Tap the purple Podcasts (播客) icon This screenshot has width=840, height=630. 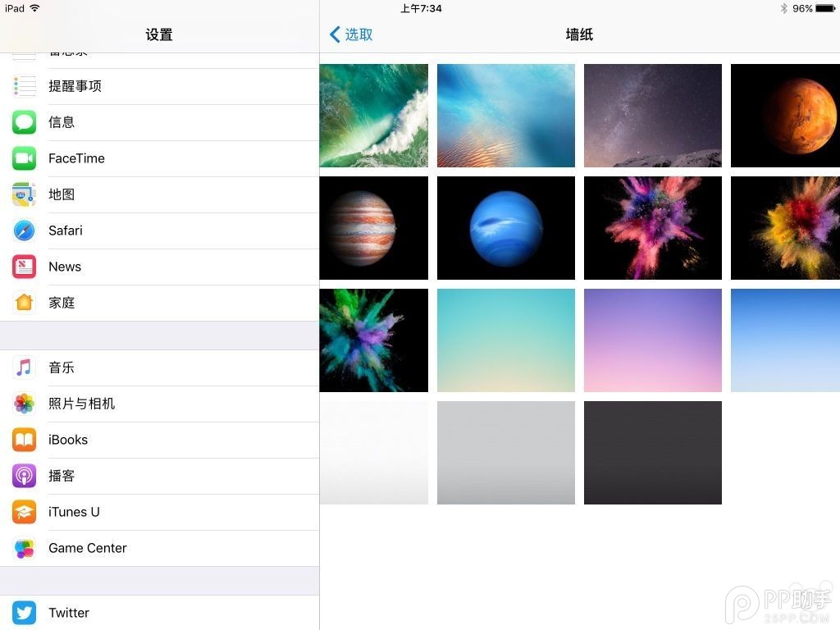pos(24,476)
